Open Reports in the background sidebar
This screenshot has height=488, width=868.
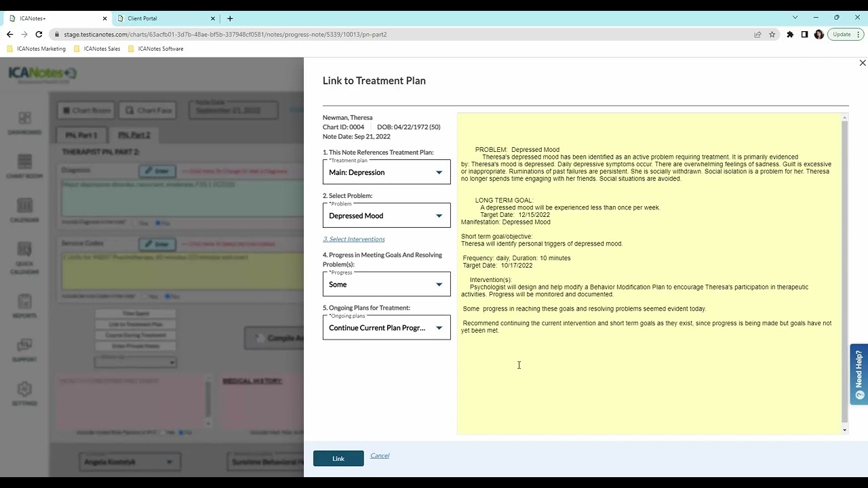point(24,306)
